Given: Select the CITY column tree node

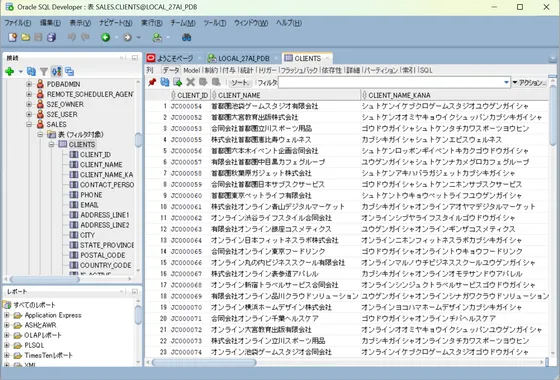Looking at the screenshot, I should coord(88,235).
